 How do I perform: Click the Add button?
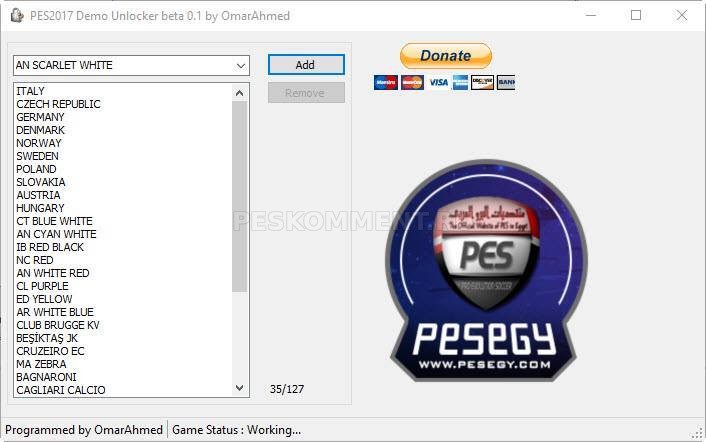click(306, 65)
